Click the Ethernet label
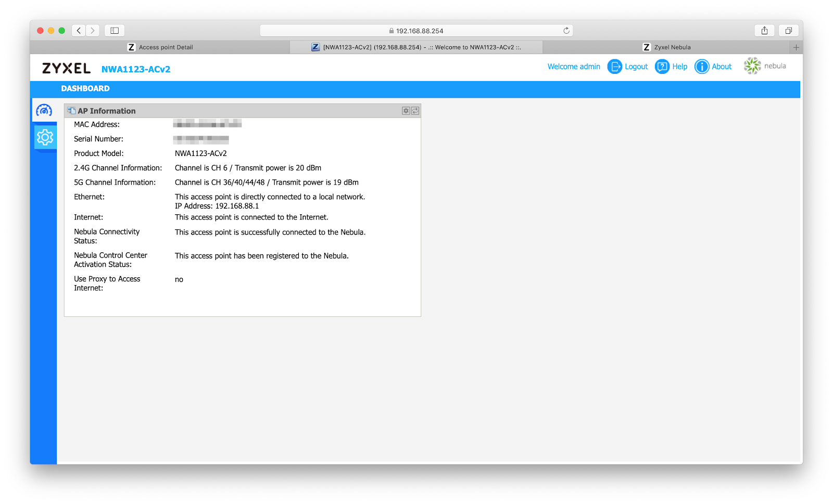 [90, 197]
